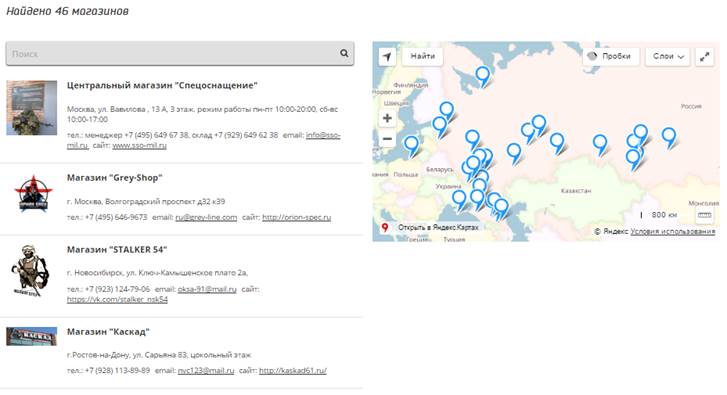Viewport: 727px width, 395px height.
Task: Click the Grey-Shop store logo thumbnail
Action: (33, 194)
